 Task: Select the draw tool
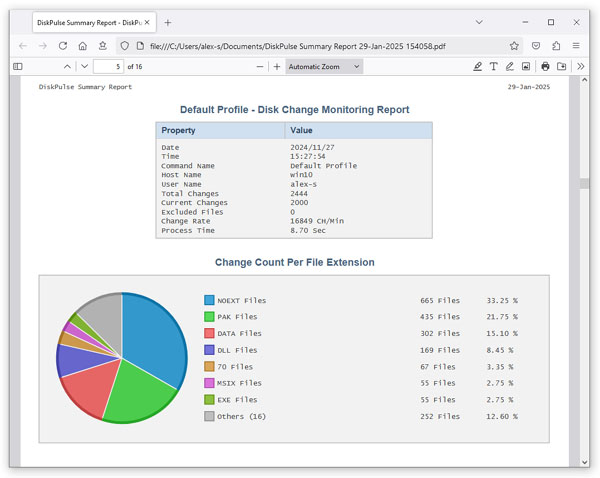510,67
